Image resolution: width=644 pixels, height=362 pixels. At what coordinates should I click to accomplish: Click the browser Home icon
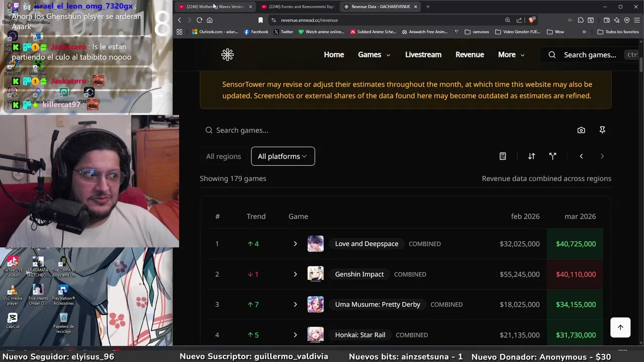[210, 20]
